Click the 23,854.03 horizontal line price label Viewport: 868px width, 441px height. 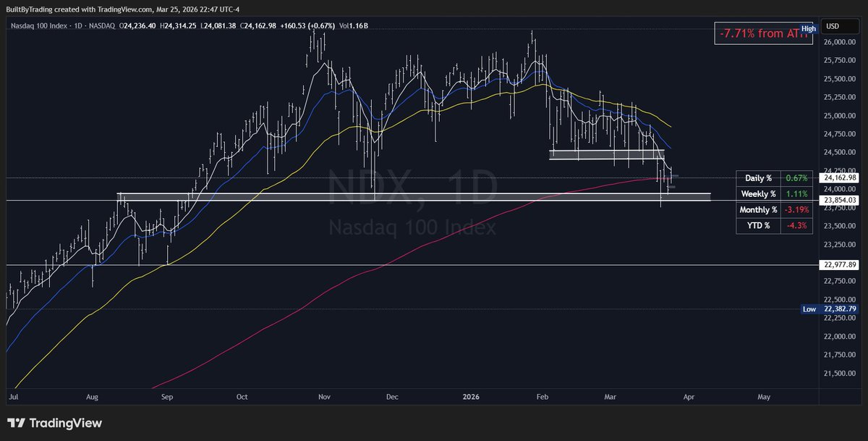(840, 200)
